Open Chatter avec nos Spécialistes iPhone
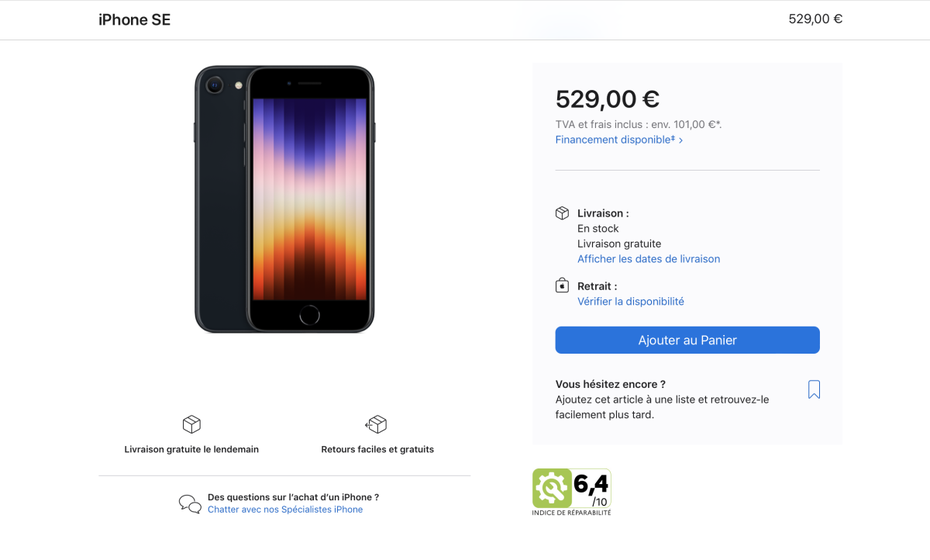 point(285,510)
